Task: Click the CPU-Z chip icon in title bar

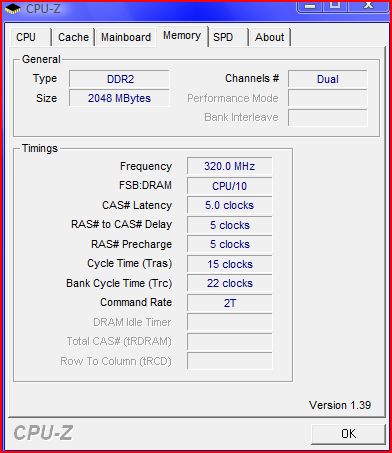Action: click(13, 9)
